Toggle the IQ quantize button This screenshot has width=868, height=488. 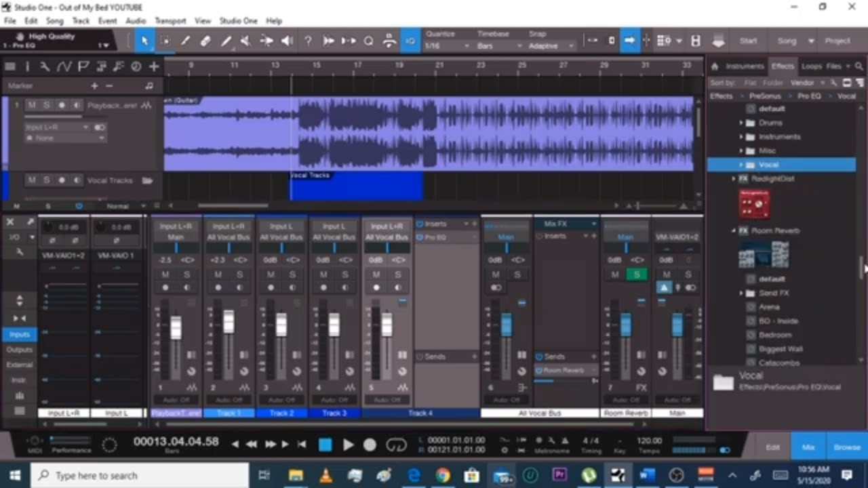click(410, 41)
